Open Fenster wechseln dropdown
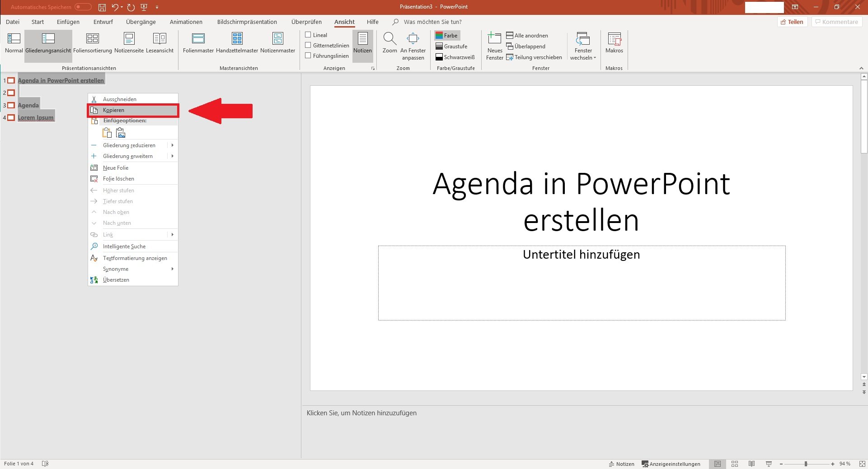This screenshot has height=469, width=868. tap(583, 46)
